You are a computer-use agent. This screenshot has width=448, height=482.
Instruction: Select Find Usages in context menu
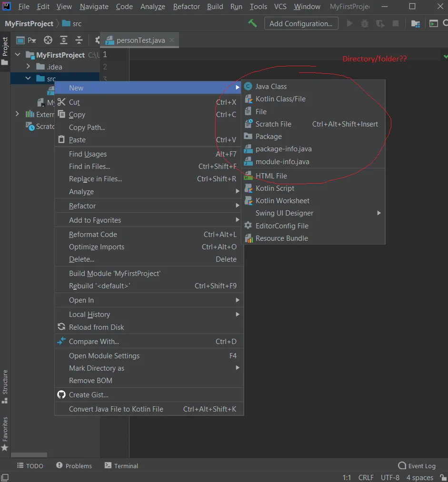point(149,154)
